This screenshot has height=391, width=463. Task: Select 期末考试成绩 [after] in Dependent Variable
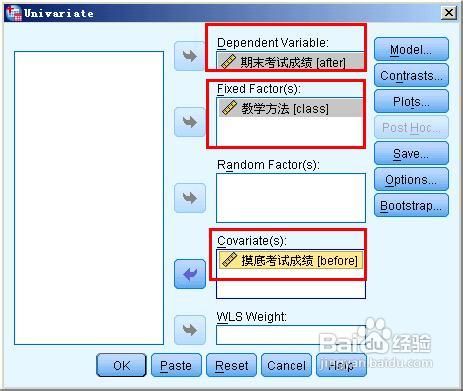[x=291, y=62]
